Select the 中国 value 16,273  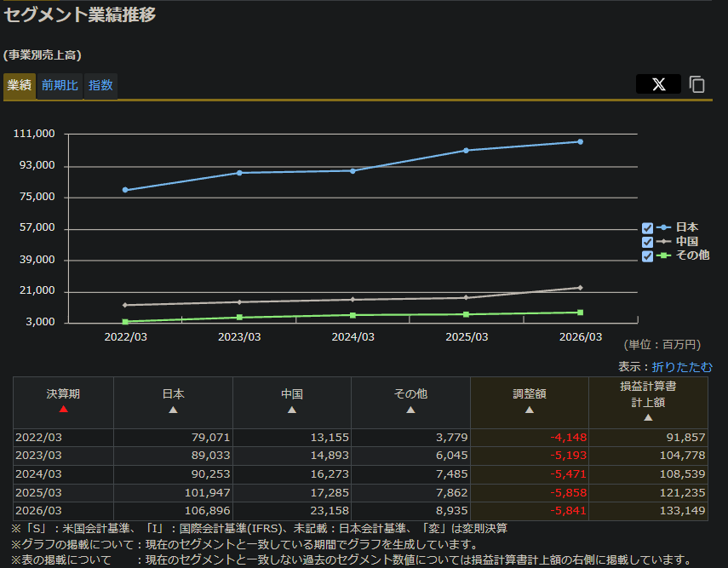tap(330, 474)
